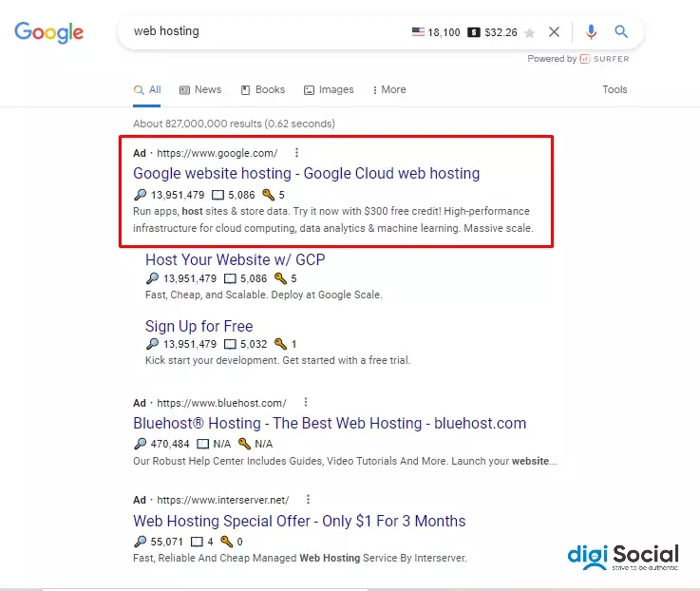Screen dimensions: 700x591
Task: Open the Tools menu
Action: (x=615, y=89)
